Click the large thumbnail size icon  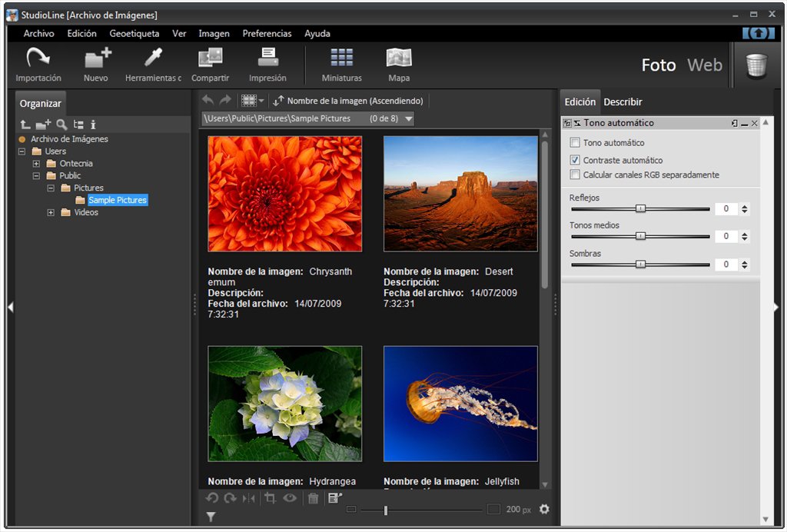pos(494,510)
